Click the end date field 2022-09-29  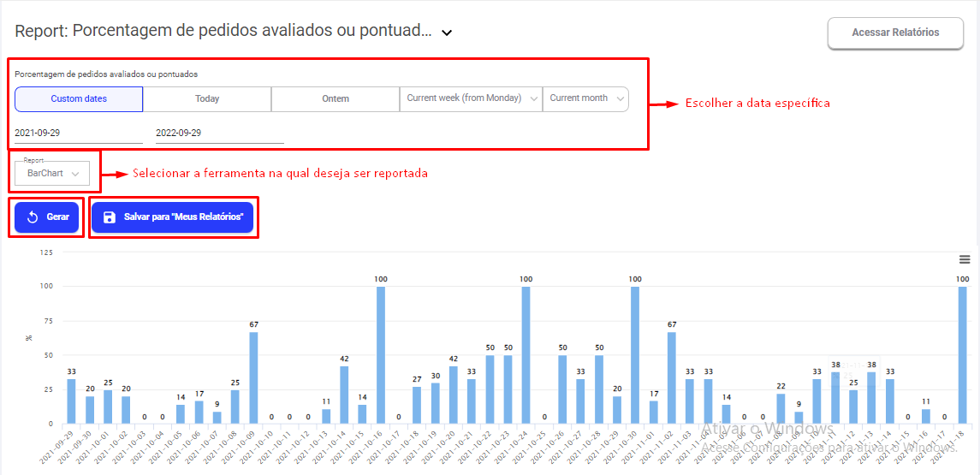point(219,133)
